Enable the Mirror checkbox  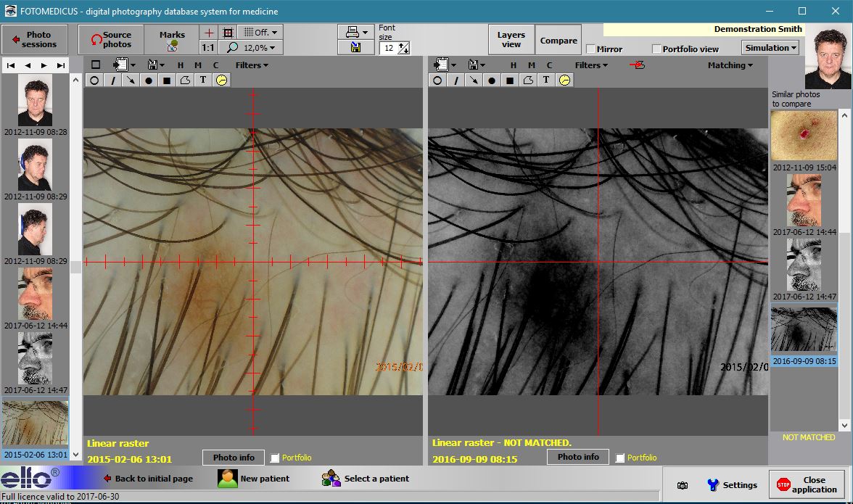click(590, 49)
